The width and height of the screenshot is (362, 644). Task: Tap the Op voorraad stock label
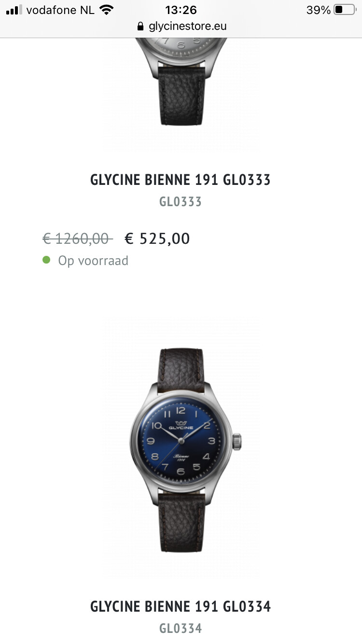(x=93, y=261)
